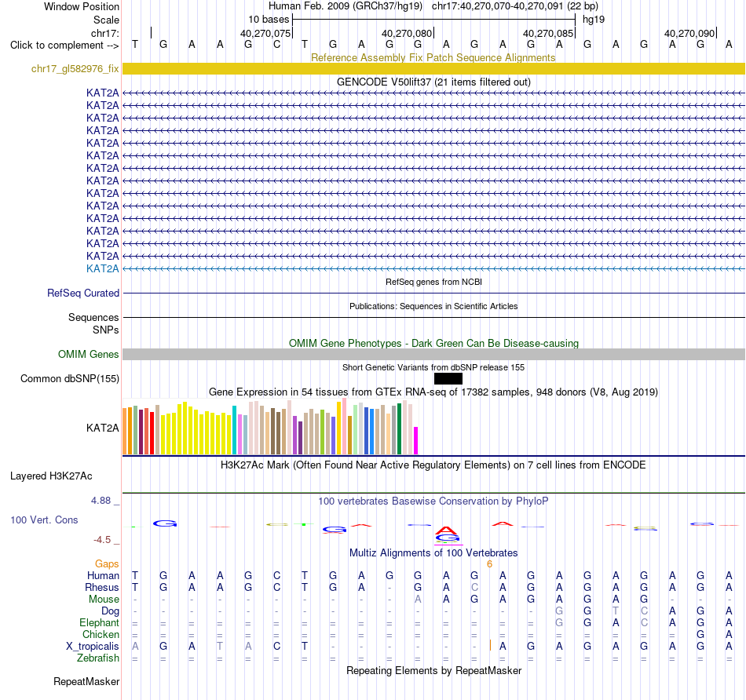Click the "X_tropicalis" species label

(x=93, y=647)
